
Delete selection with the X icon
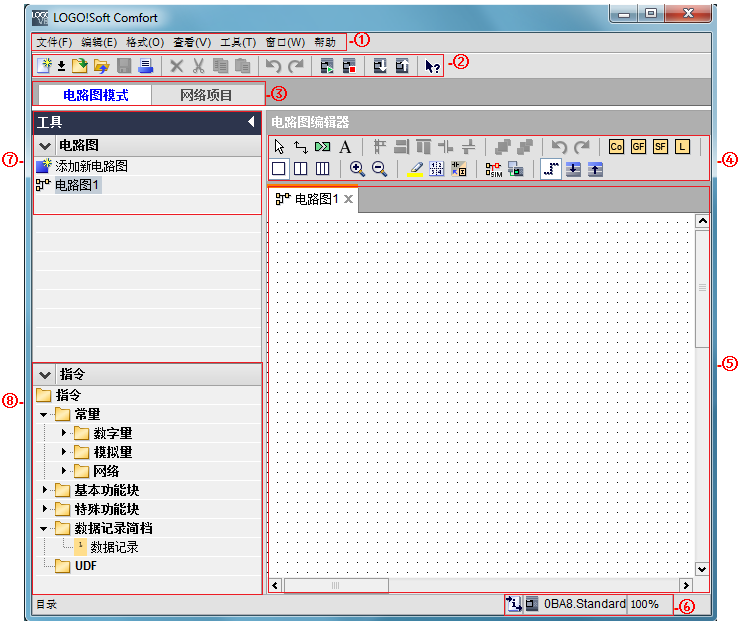(177, 66)
